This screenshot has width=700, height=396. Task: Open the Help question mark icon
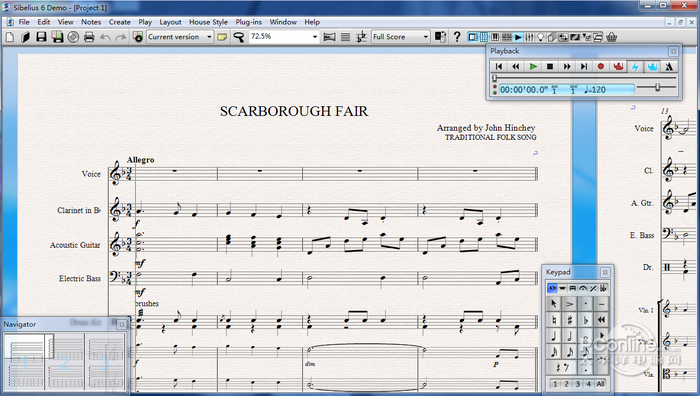457,37
